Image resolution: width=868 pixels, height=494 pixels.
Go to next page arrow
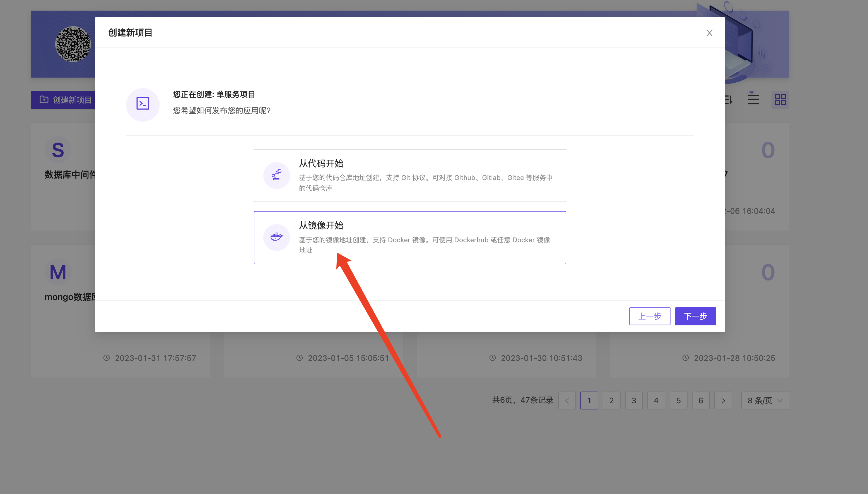click(723, 401)
